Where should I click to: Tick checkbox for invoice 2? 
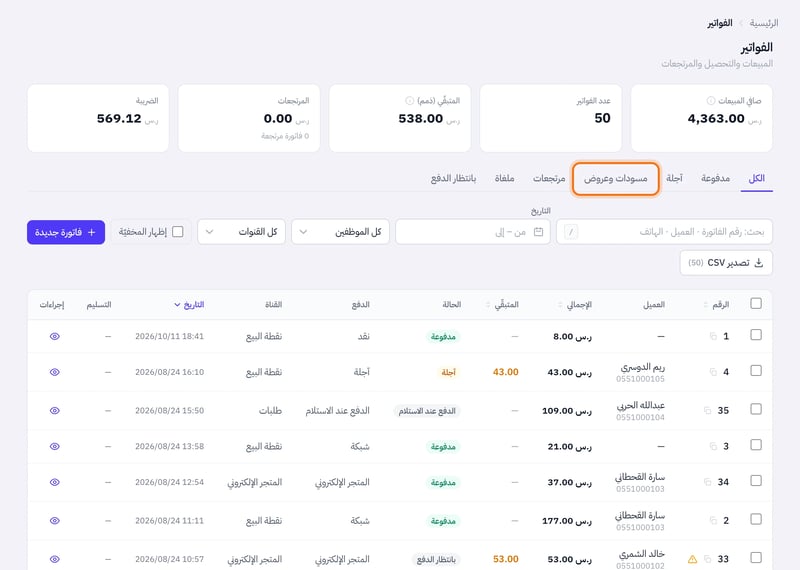click(756, 519)
